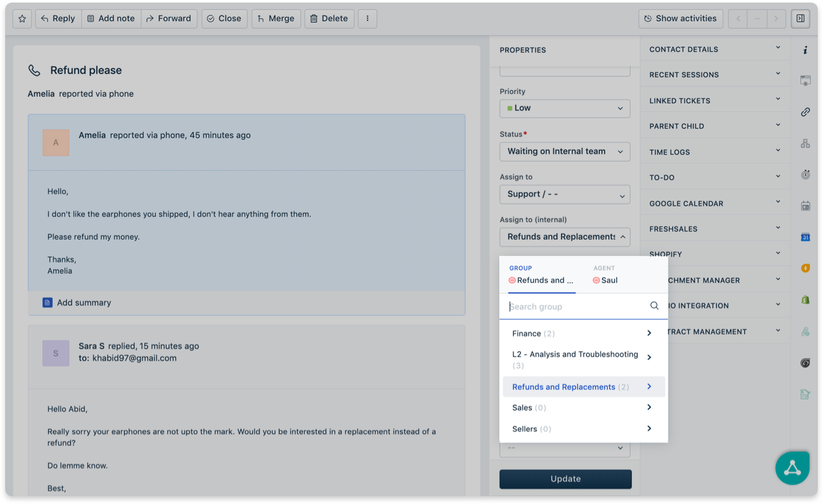
Task: Expand Refunds and Replacements chevron
Action: point(649,386)
